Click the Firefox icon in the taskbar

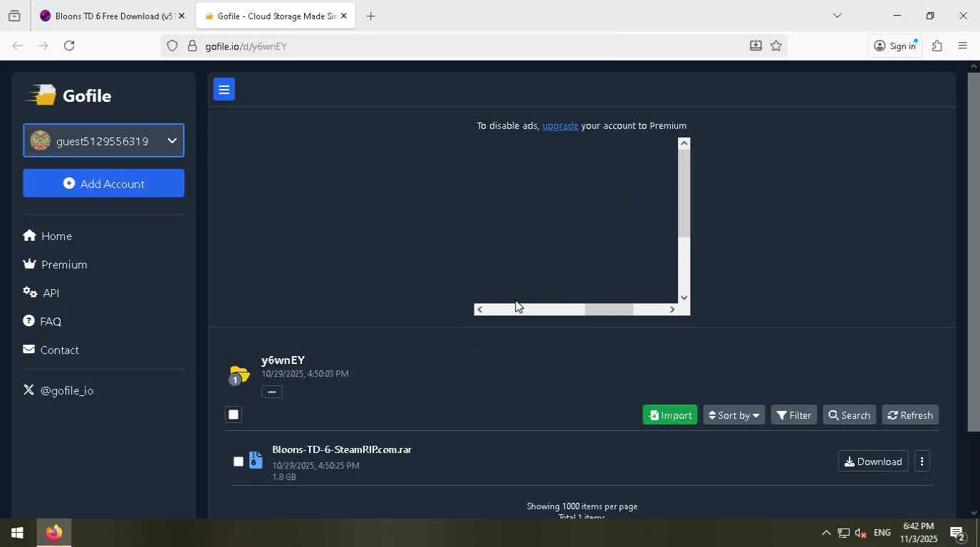point(54,533)
